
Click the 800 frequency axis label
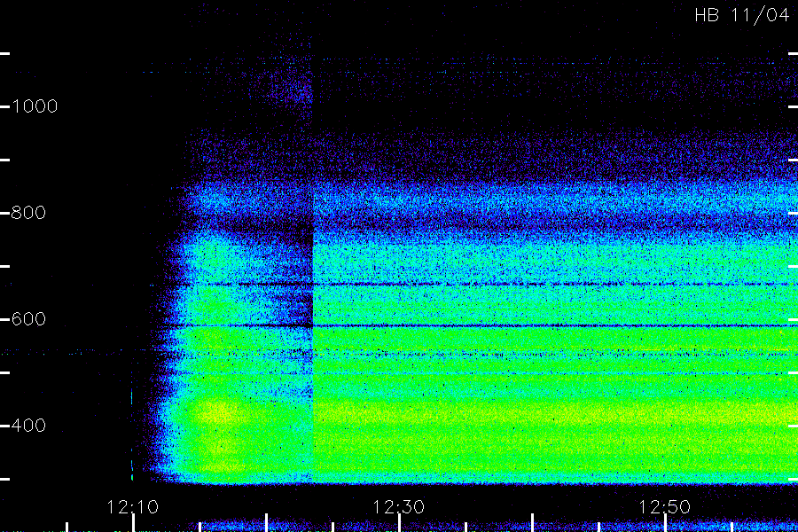[28, 213]
